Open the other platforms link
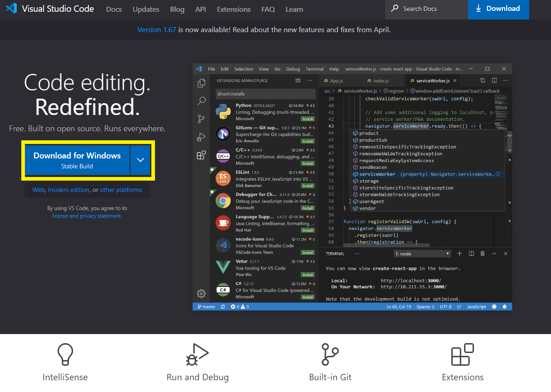Screen dimensions: 551x392 [x=121, y=190]
